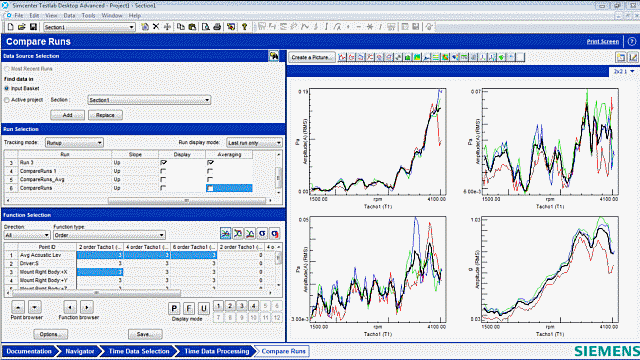
Task: Click the Save button
Action: click(145, 334)
